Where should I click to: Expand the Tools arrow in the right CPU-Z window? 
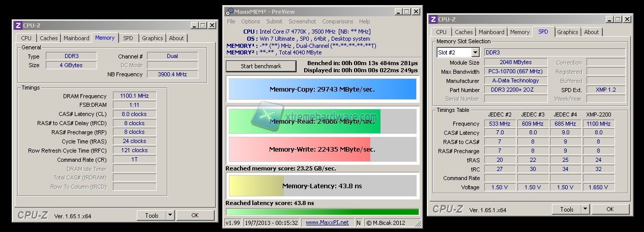pos(584,209)
